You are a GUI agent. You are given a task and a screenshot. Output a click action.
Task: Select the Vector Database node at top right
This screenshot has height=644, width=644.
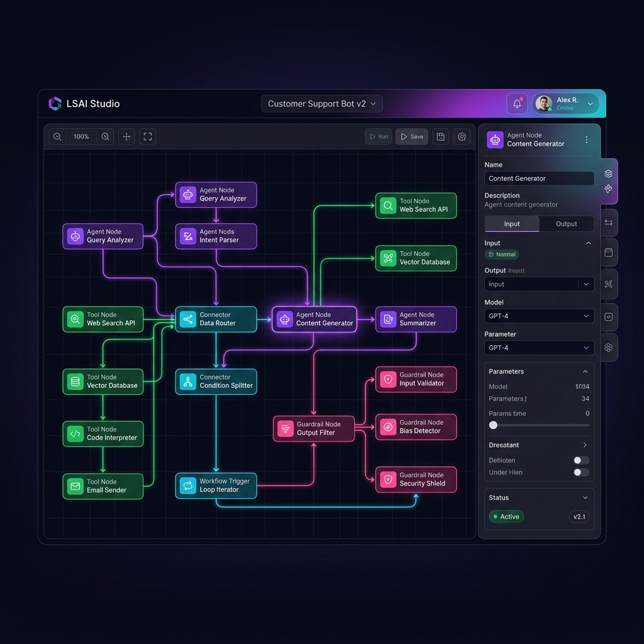pos(416,258)
